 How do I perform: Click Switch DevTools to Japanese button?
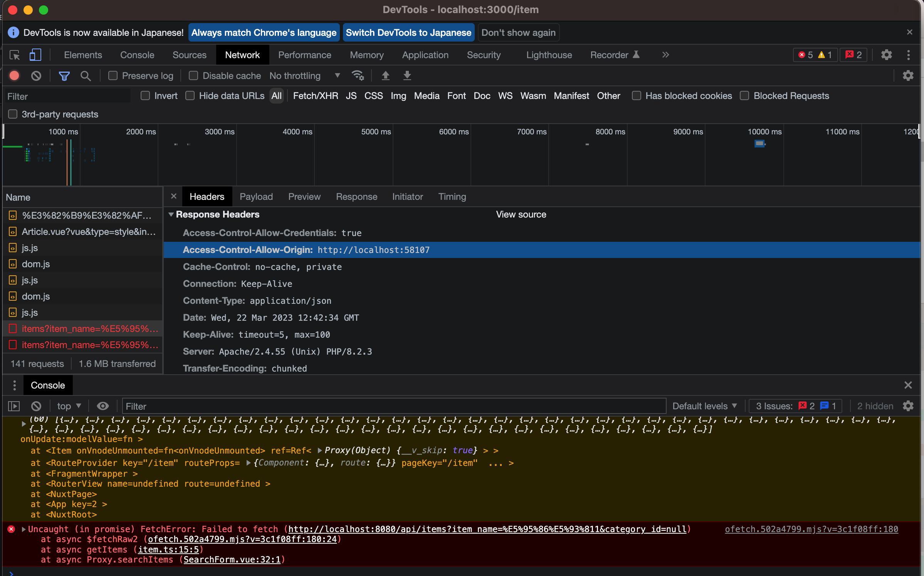[408, 33]
